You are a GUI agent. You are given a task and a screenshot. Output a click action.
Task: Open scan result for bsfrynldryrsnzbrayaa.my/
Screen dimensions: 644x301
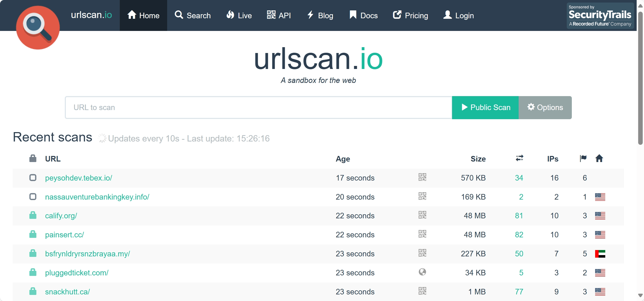point(88,254)
